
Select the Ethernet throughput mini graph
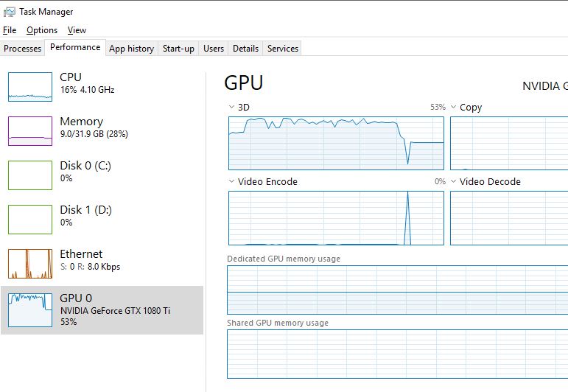[x=30, y=264]
